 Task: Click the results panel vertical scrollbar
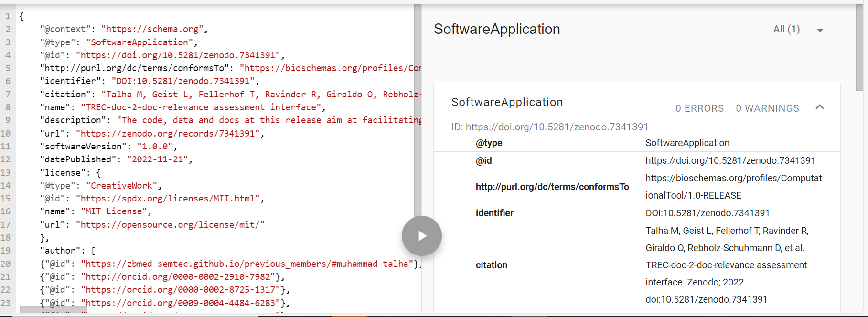click(859, 48)
